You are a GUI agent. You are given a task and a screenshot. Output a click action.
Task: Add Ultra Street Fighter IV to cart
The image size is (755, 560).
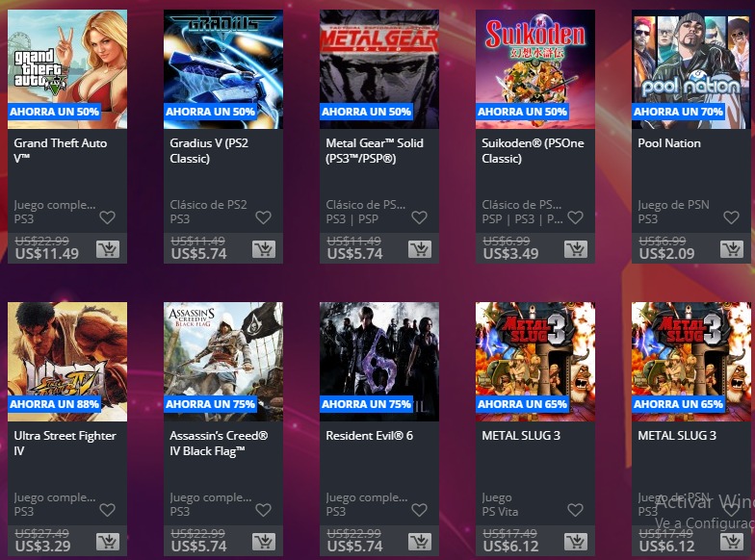click(108, 542)
